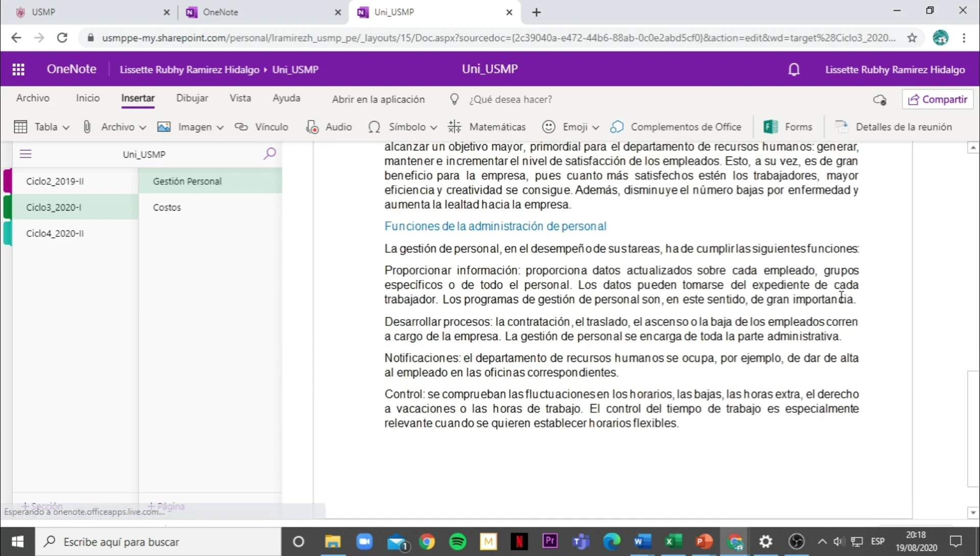Open the Vista tab
Viewport: 980px width, 556px height.
click(x=240, y=98)
